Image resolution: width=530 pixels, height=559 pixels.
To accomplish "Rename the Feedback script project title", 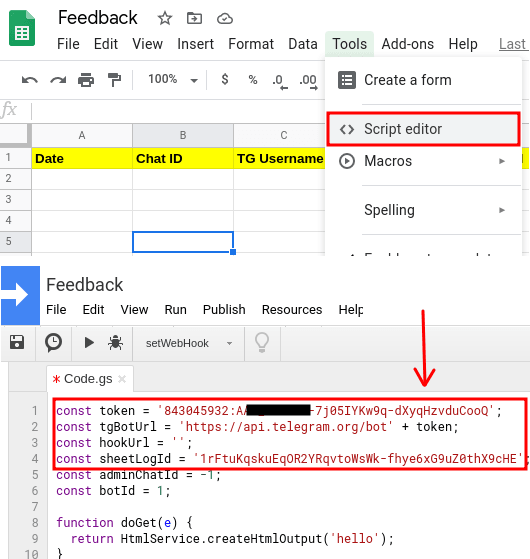I will click(84, 285).
